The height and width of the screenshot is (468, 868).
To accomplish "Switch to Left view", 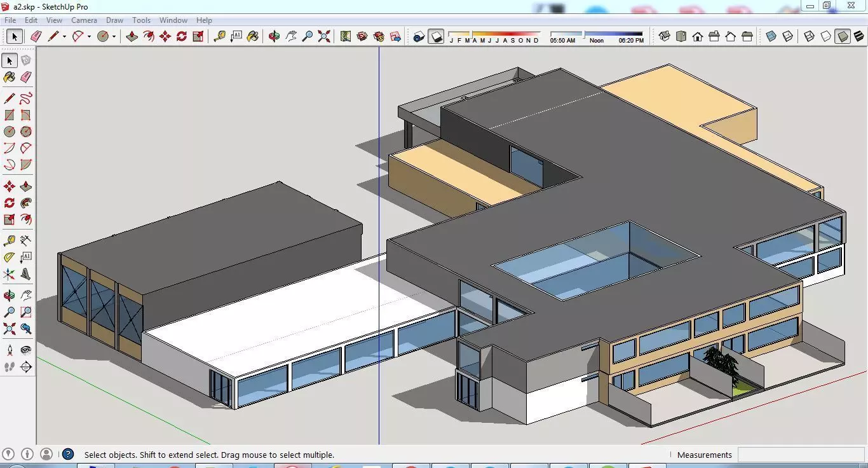I will click(747, 36).
